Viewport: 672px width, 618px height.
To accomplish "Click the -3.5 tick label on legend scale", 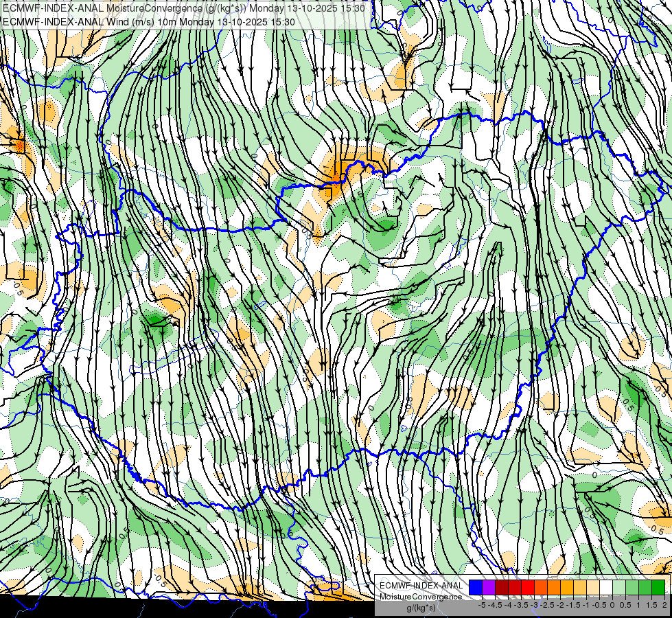I will [x=521, y=605].
